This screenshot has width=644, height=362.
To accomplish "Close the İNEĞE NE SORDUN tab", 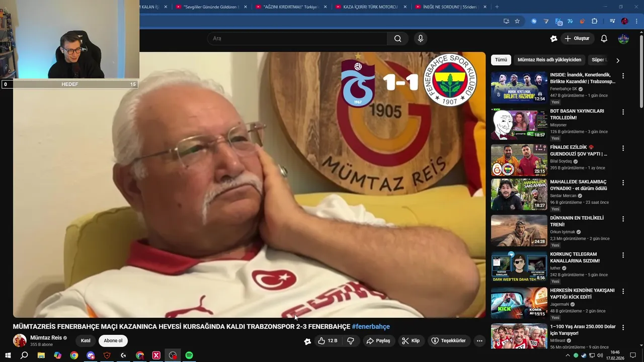I will (485, 7).
